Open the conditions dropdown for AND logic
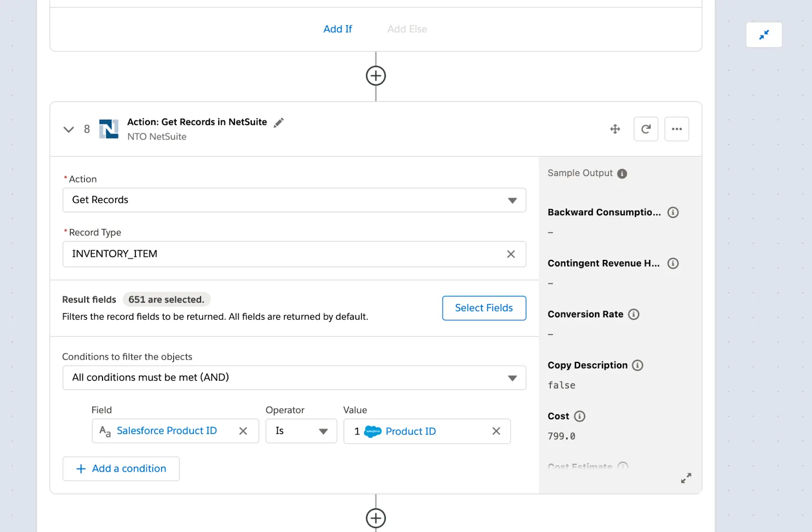 click(x=512, y=378)
